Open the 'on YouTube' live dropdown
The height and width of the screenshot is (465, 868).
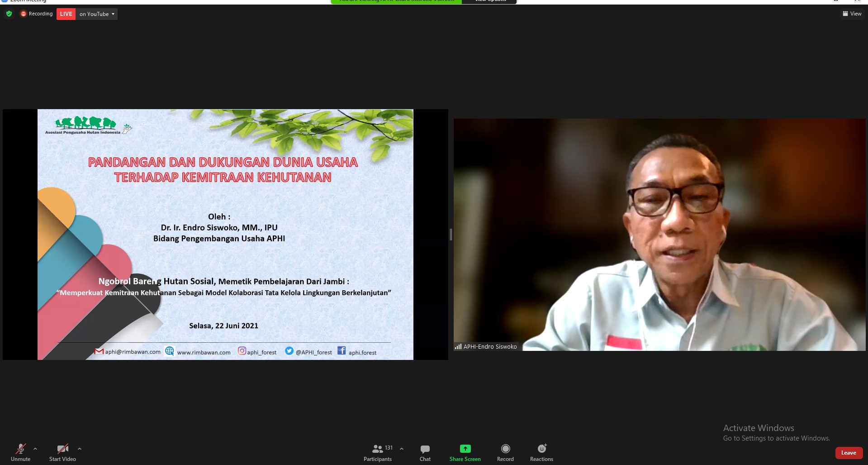tap(97, 14)
